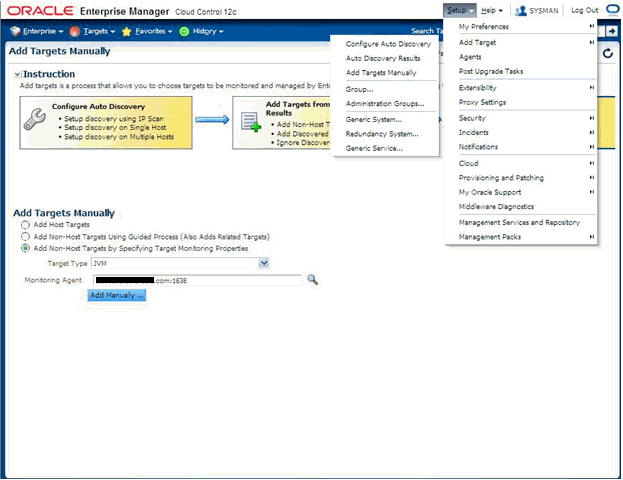This screenshot has width=623, height=480.
Task: Open the Targets menu
Action: click(99, 31)
